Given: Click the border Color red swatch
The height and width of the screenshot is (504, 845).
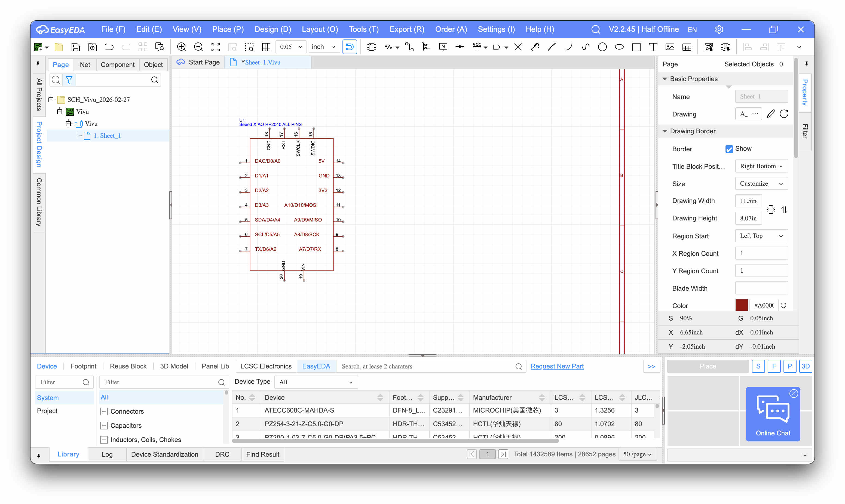Looking at the screenshot, I should (x=741, y=305).
